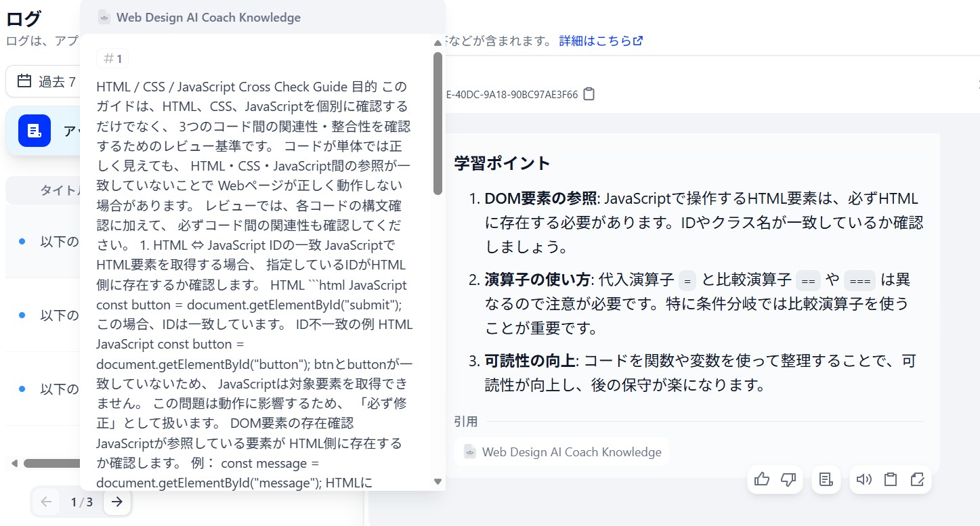This screenshot has width=980, height=526.
Task: Select the #1 chunk badge in popup
Action: point(112,59)
